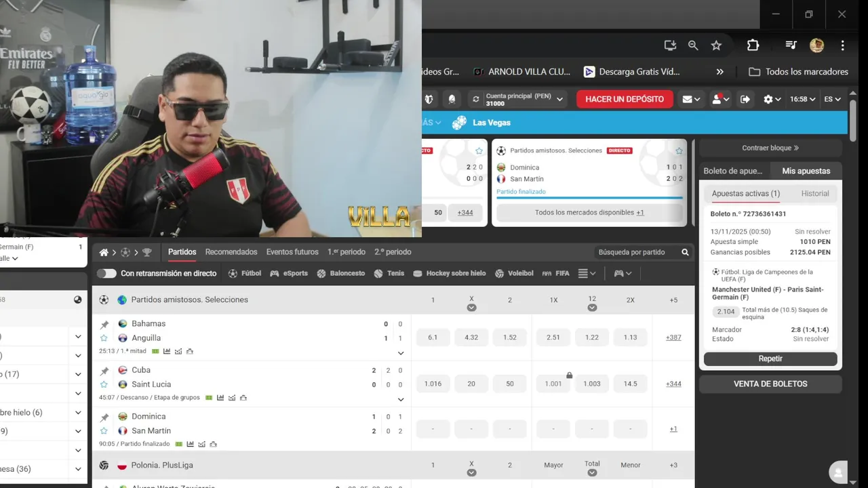Image resolution: width=868 pixels, height=488 pixels.
Task: Open Chrome extensions puzzle icon
Action: (753, 45)
